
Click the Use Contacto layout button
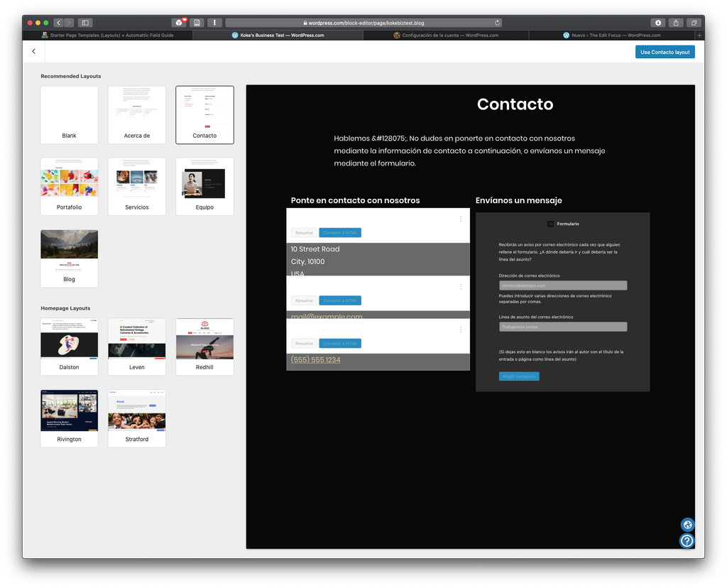(x=665, y=51)
